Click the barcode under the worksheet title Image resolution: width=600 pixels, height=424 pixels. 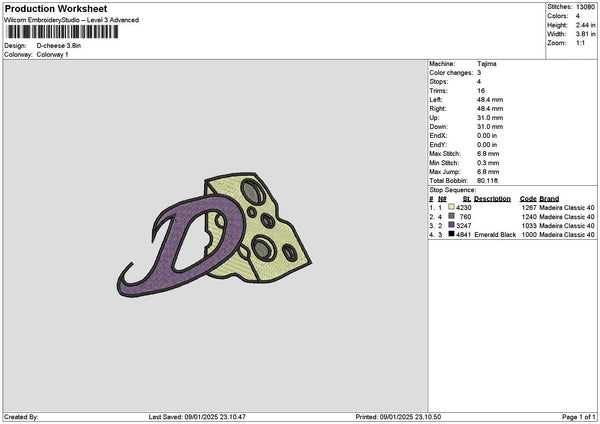(x=62, y=32)
